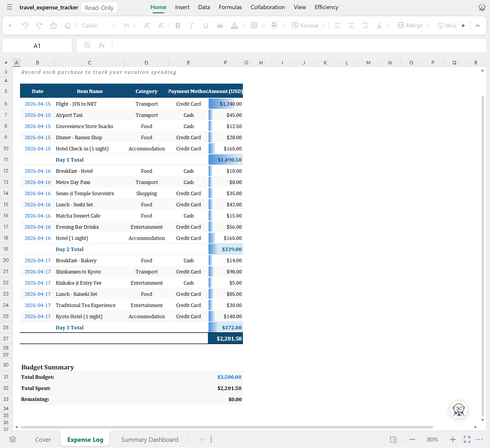Image resolution: width=490 pixels, height=448 pixels.
Task: Open the floating assistant chat button
Action: tap(459, 409)
